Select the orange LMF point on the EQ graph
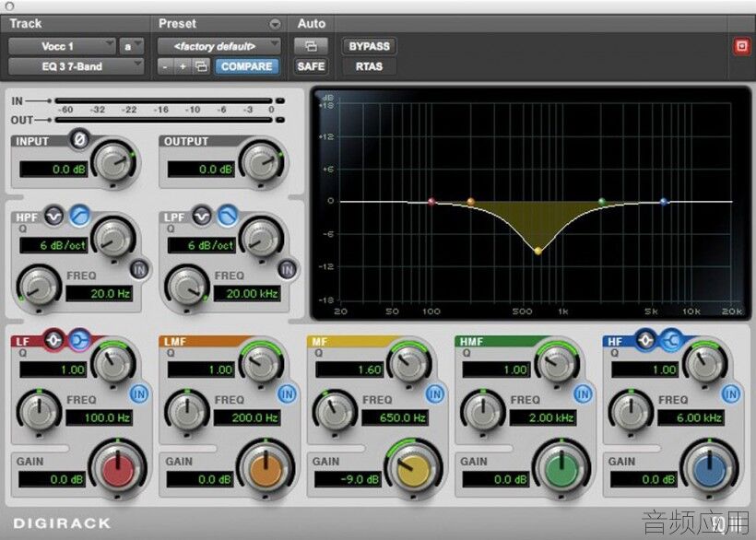Viewport: 756px width, 540px height. pos(470,202)
